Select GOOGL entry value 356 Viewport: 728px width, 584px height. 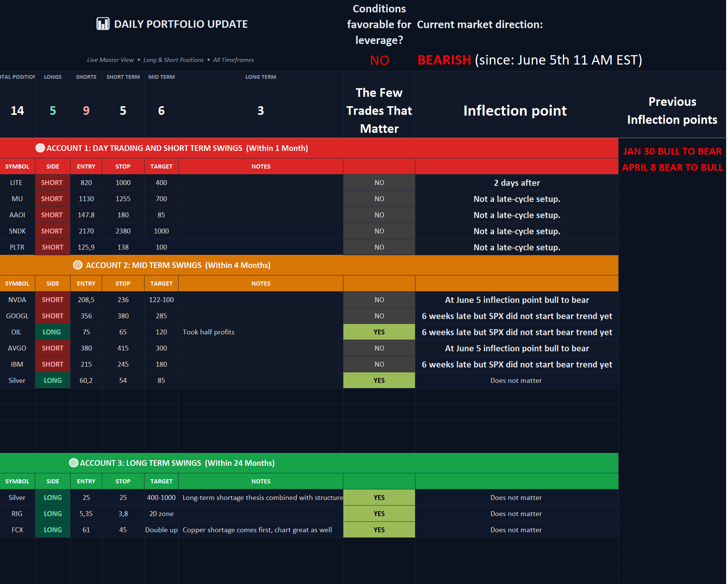[x=86, y=316]
